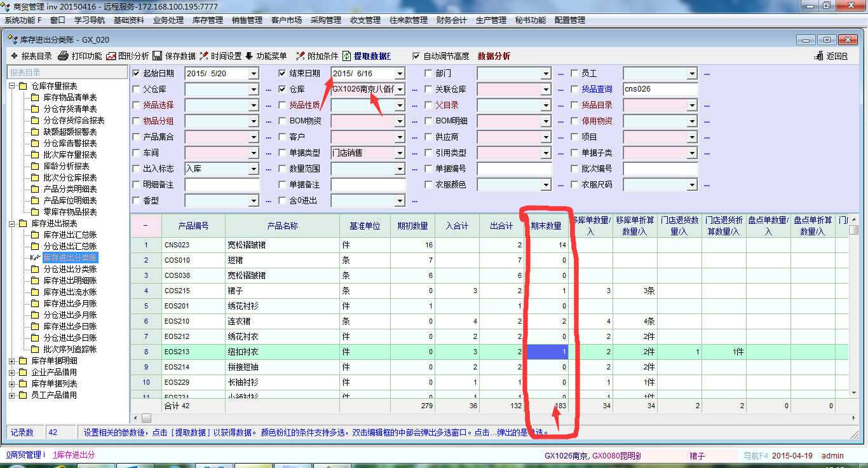
Task: Expand the 仓库 warehouse dropdown
Action: pos(399,90)
